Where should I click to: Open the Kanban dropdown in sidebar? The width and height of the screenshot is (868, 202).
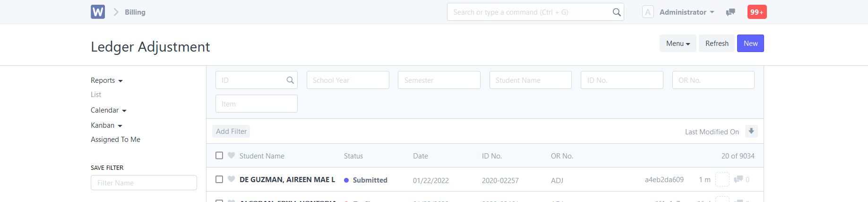[107, 125]
